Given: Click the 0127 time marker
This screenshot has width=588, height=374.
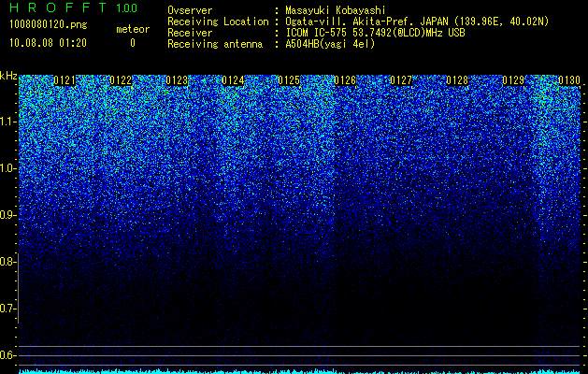Looking at the screenshot, I should click(401, 80).
